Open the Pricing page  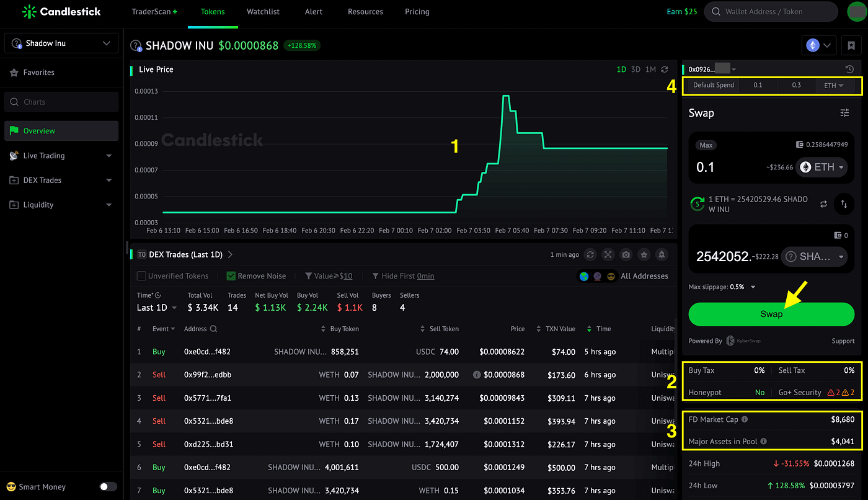click(x=417, y=12)
